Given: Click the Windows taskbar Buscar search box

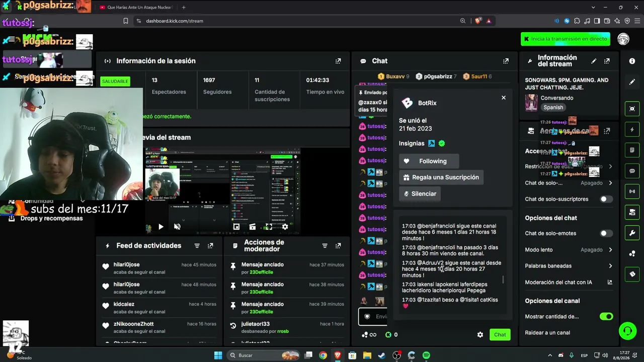Looking at the screenshot, I should coord(263,355).
